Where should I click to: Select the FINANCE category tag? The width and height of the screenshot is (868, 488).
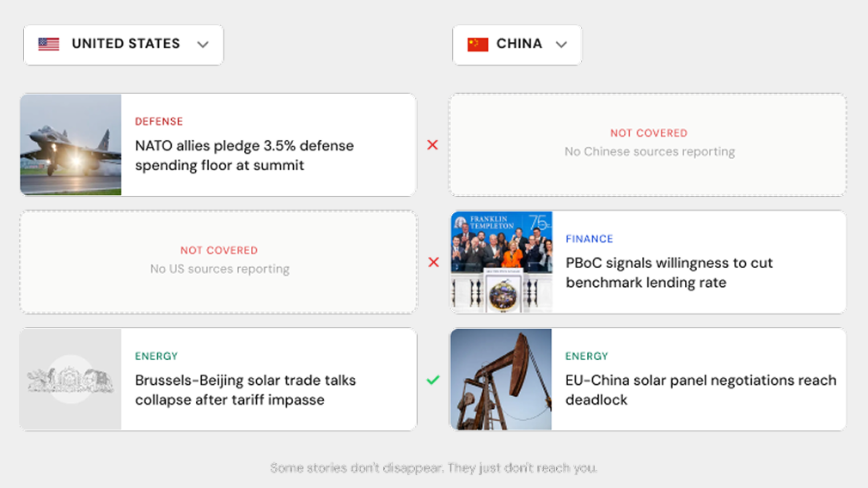click(590, 239)
